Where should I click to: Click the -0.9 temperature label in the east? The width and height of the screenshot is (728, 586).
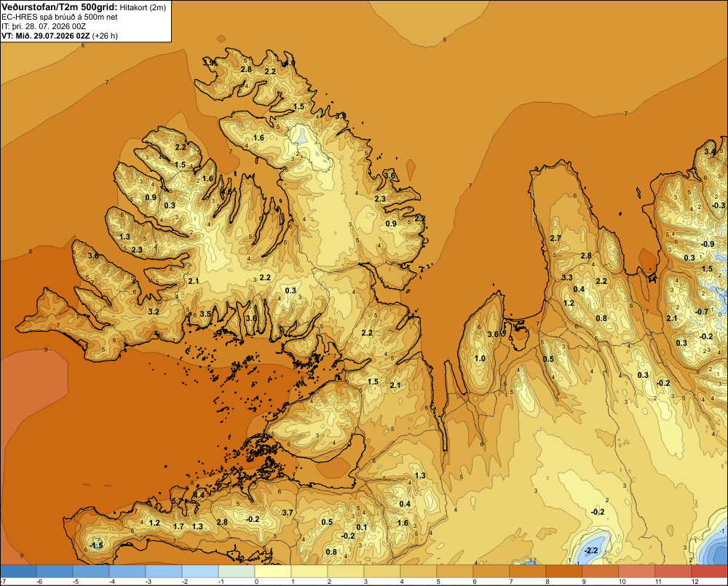coord(707,244)
